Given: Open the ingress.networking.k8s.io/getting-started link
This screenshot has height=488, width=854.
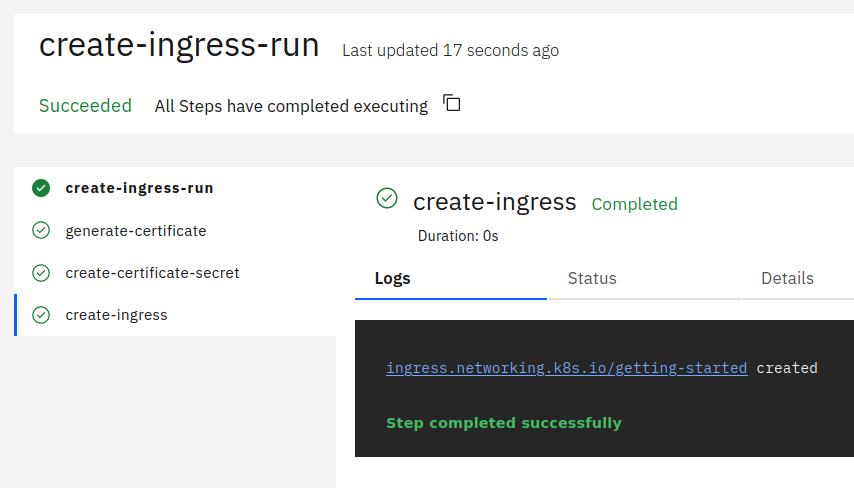Looking at the screenshot, I should point(566,368).
